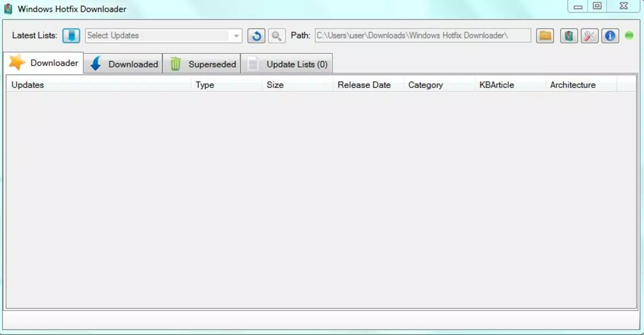Close the Windows Hotfix Downloader window

(x=623, y=6)
